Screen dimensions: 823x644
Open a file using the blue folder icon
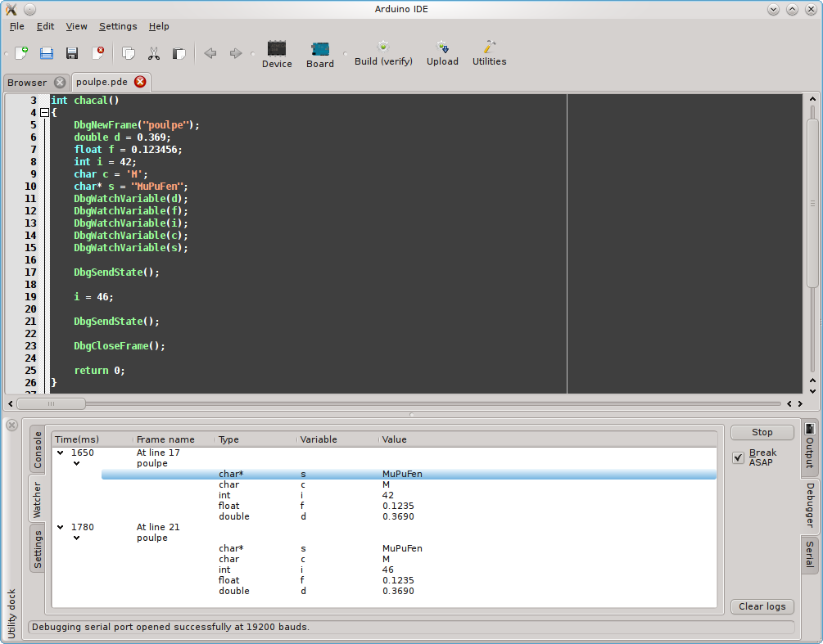47,53
